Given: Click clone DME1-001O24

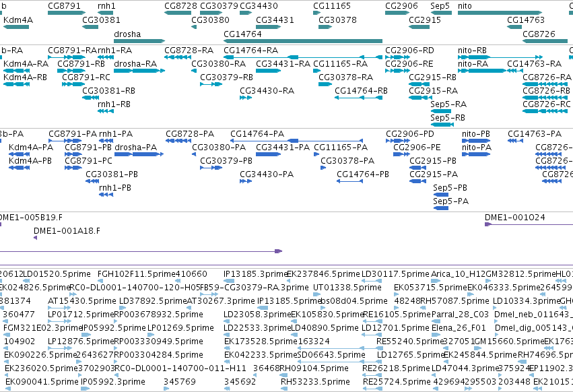Looking at the screenshot, I should (x=529, y=224).
